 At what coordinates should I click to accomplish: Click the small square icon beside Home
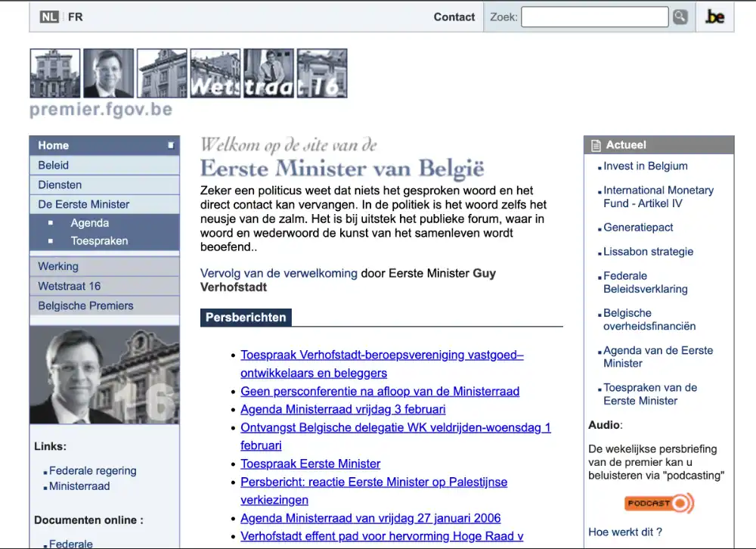tap(171, 145)
